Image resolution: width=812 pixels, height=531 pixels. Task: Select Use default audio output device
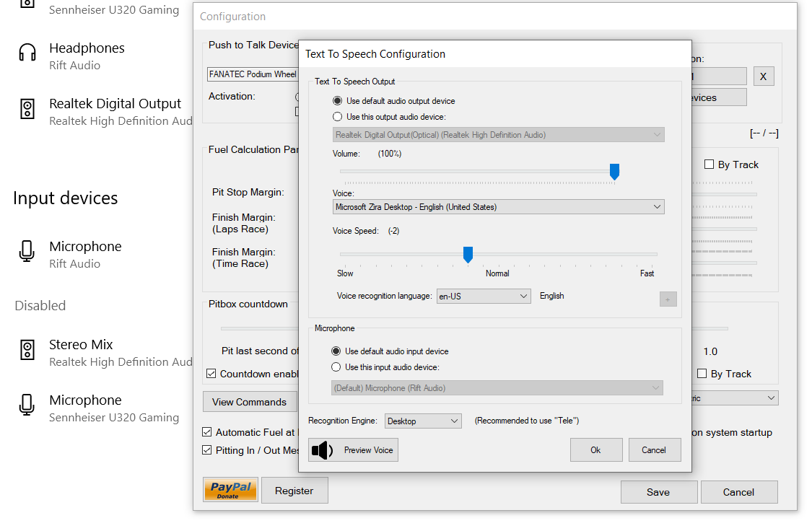point(337,100)
